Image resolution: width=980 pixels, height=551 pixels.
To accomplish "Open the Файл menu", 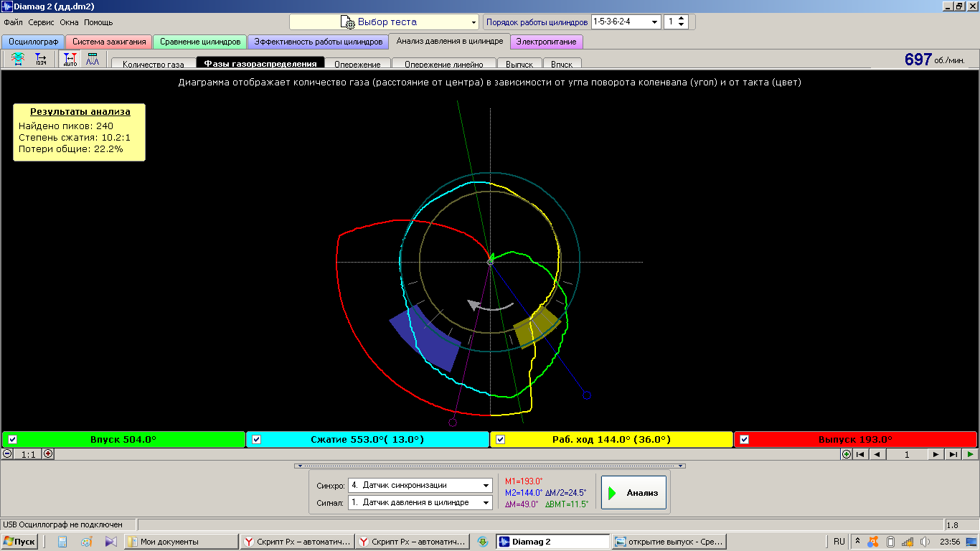I will point(13,22).
